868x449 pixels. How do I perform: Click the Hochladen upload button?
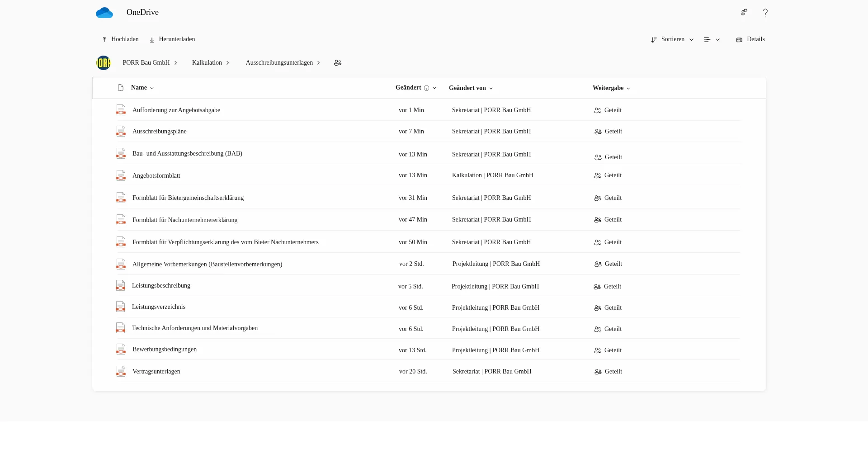(120, 39)
